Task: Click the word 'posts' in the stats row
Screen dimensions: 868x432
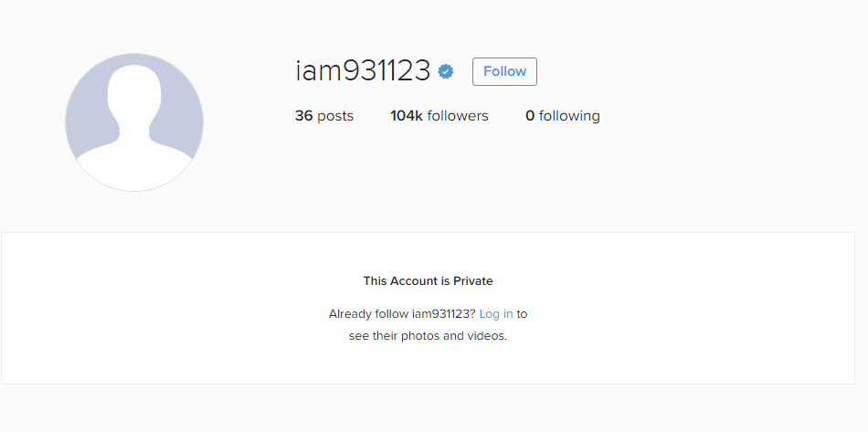Action: pyautogui.click(x=335, y=116)
